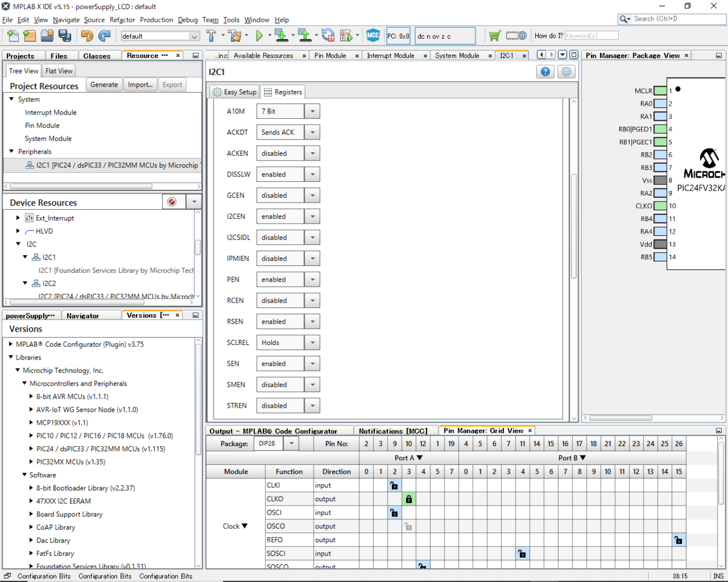Screen dimensions: 728x582
Task: Click minimize icon of Resource Management panel
Action: point(195,55)
